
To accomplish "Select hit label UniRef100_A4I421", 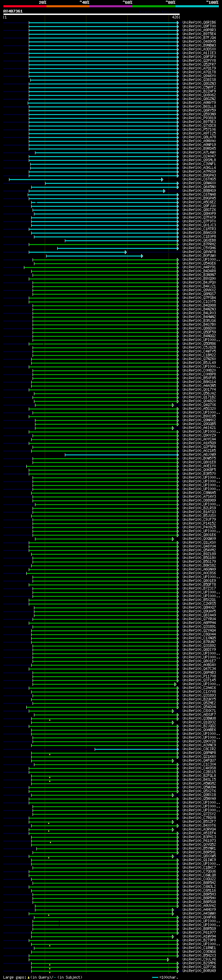I will pos(199,428).
